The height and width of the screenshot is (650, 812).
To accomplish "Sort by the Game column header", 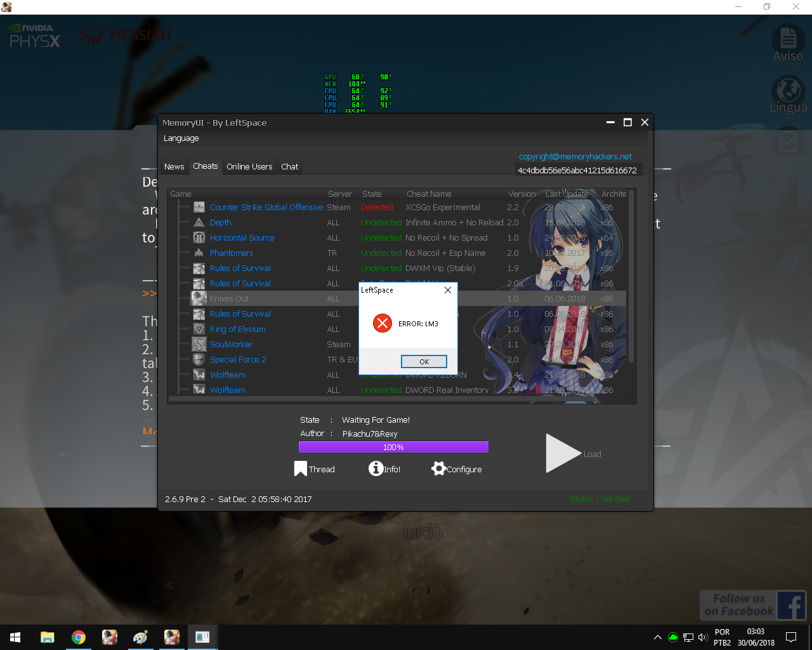I will tap(180, 194).
